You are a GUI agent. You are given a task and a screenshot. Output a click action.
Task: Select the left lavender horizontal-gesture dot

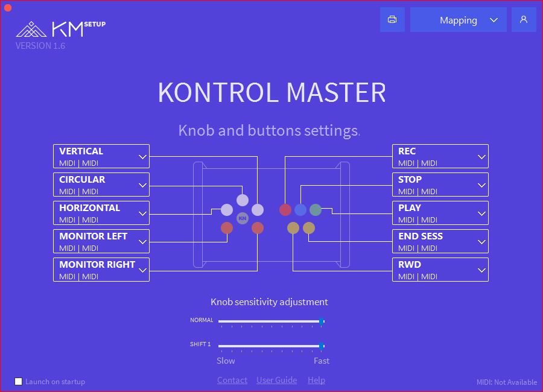tap(227, 209)
